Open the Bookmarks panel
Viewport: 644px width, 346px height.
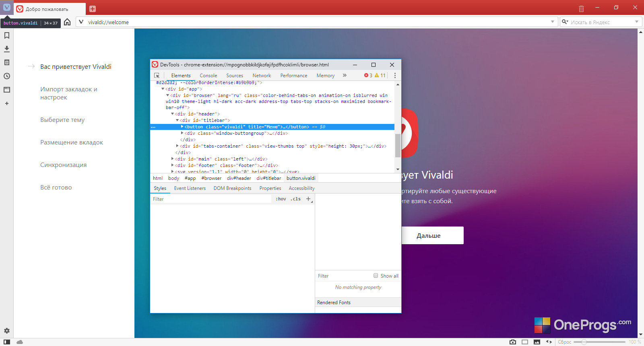7,35
